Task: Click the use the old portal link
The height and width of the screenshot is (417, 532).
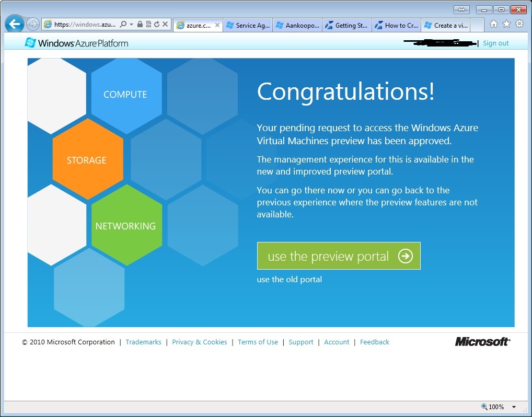Action: pyautogui.click(x=289, y=280)
